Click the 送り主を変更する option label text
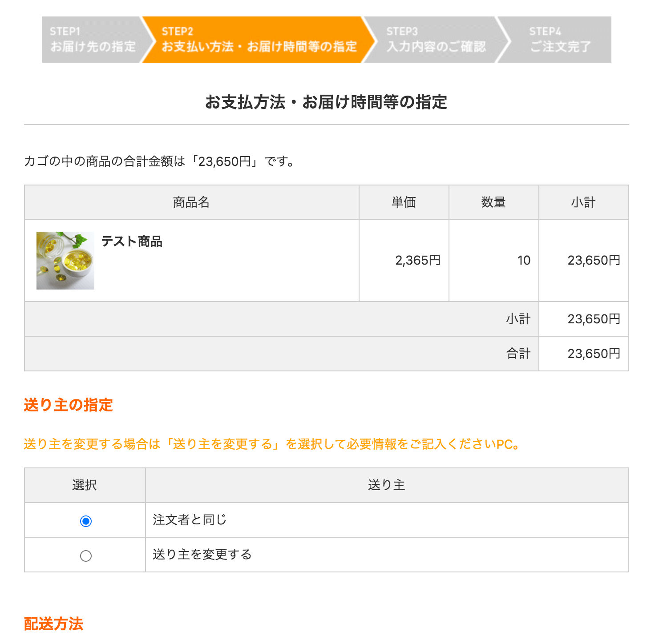This screenshot has width=655, height=644. click(x=202, y=555)
